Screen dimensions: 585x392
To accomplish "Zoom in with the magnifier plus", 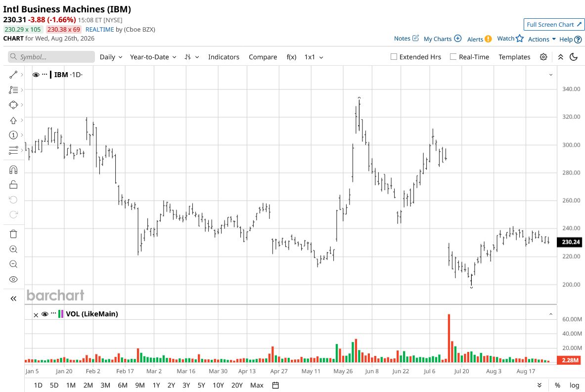I will [13, 249].
